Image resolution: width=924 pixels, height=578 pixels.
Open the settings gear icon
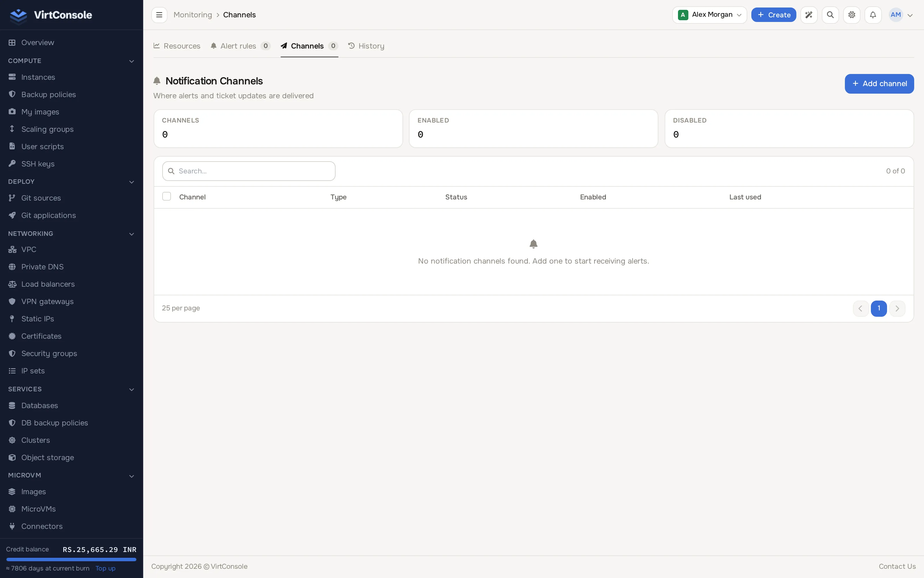[x=852, y=15]
